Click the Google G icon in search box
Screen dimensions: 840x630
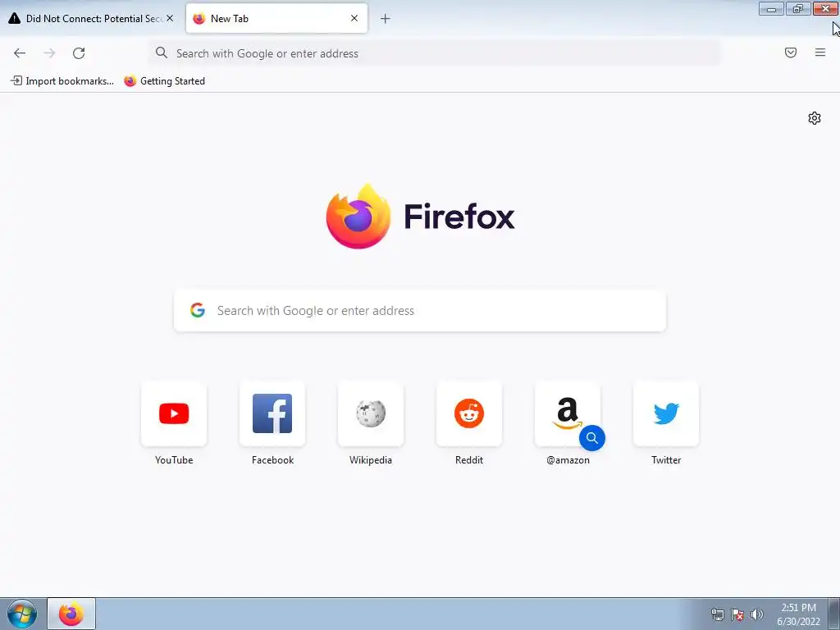point(198,310)
